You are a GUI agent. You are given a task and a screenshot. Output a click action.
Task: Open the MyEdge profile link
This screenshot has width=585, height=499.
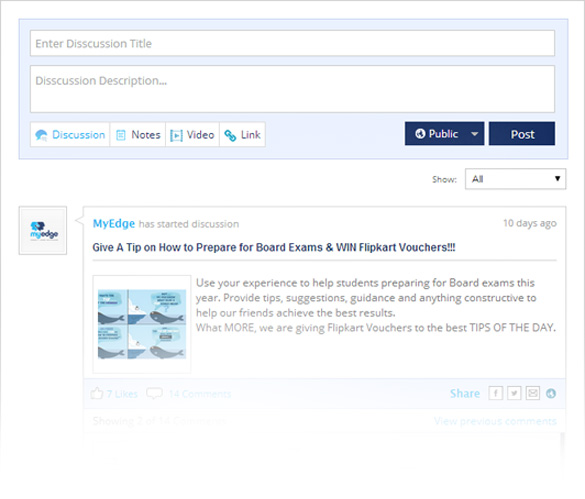[x=114, y=223]
